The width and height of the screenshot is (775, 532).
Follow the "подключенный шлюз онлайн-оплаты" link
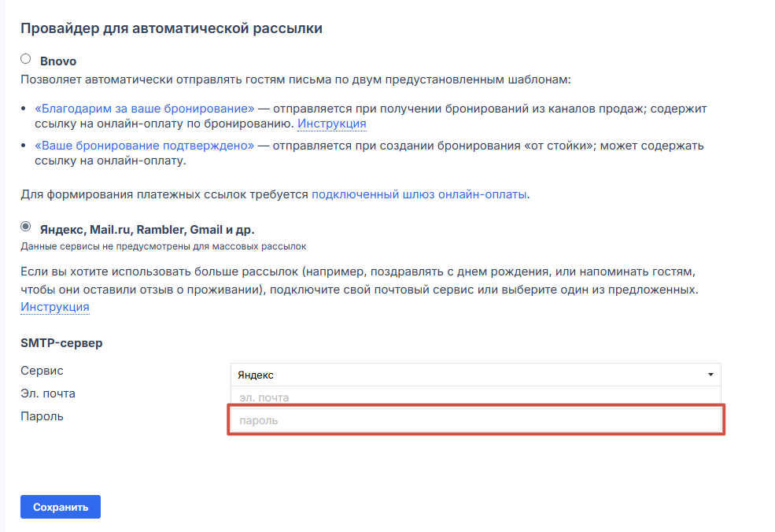click(x=419, y=194)
